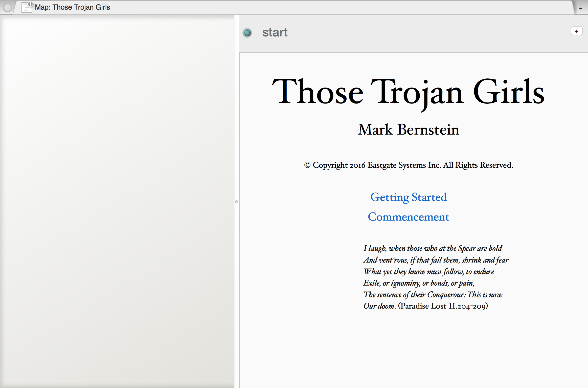Open the 'Getting Started' link
Viewport: 588px width, 388px height.
click(409, 197)
